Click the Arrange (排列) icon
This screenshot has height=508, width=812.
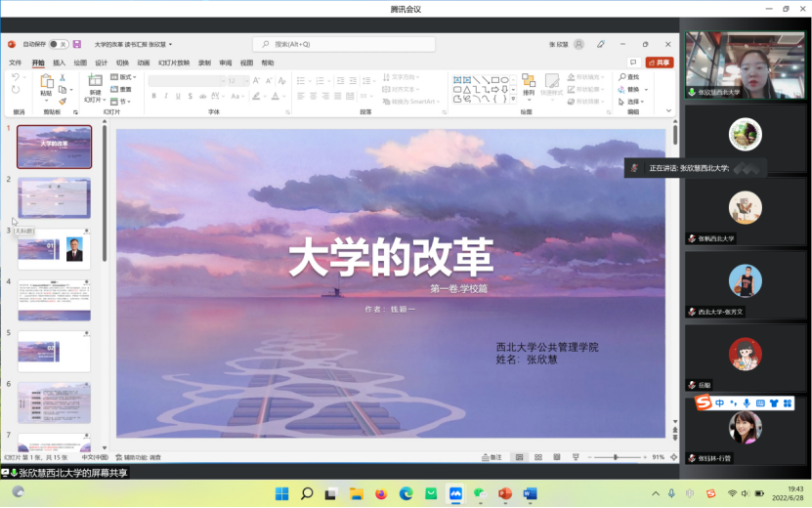tap(529, 86)
